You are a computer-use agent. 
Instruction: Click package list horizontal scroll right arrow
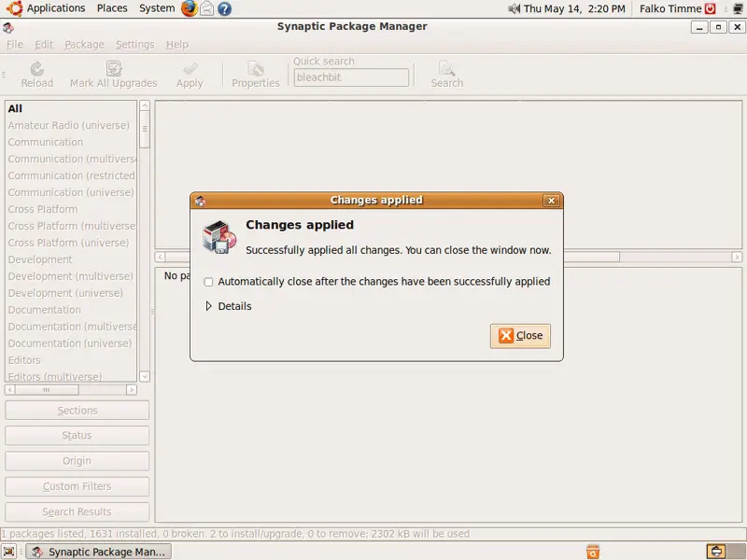(737, 258)
